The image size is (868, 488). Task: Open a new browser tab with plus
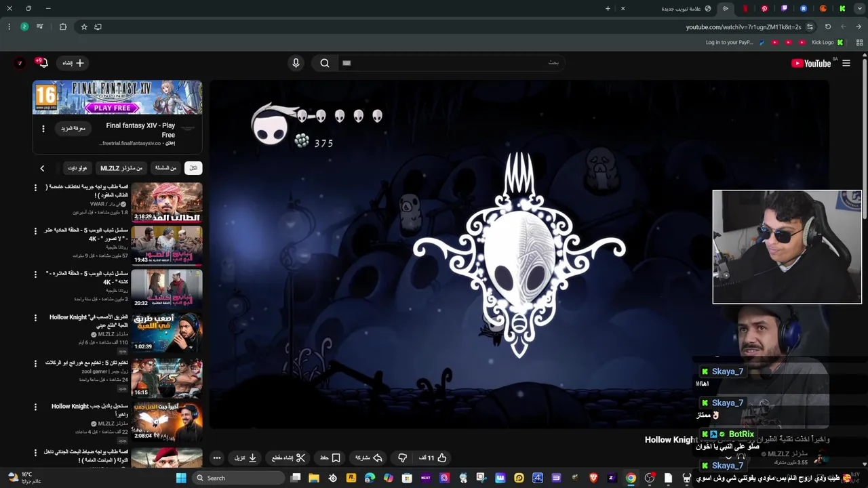point(608,8)
